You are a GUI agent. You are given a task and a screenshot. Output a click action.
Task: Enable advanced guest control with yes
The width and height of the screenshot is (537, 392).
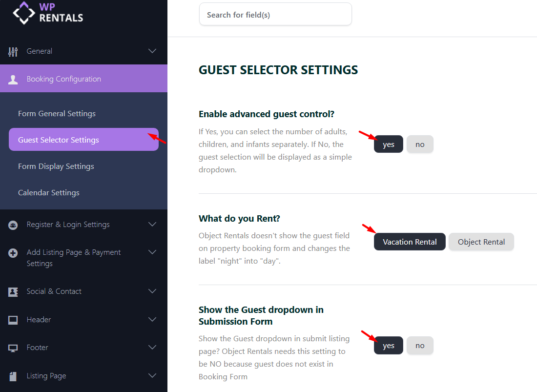(x=389, y=144)
